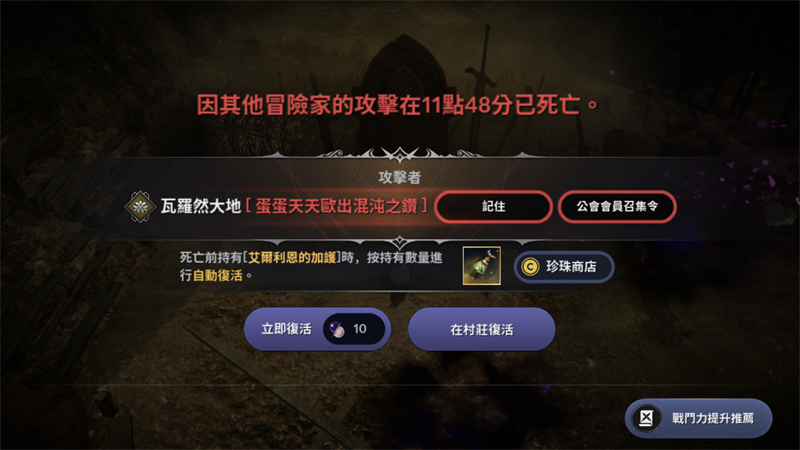Choose 立即復活 to revive immediately
This screenshot has width=800, height=450.
point(317,329)
